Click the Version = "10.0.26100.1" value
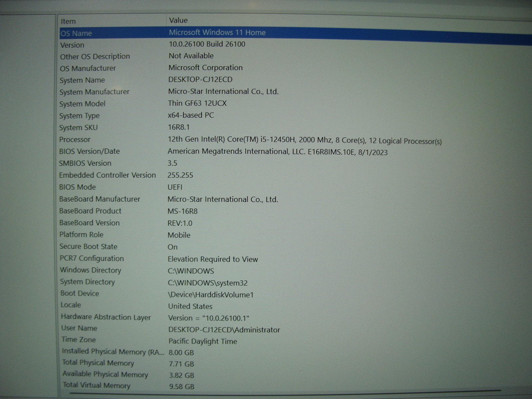Screen dimensions: 532x399 [x=209, y=318]
